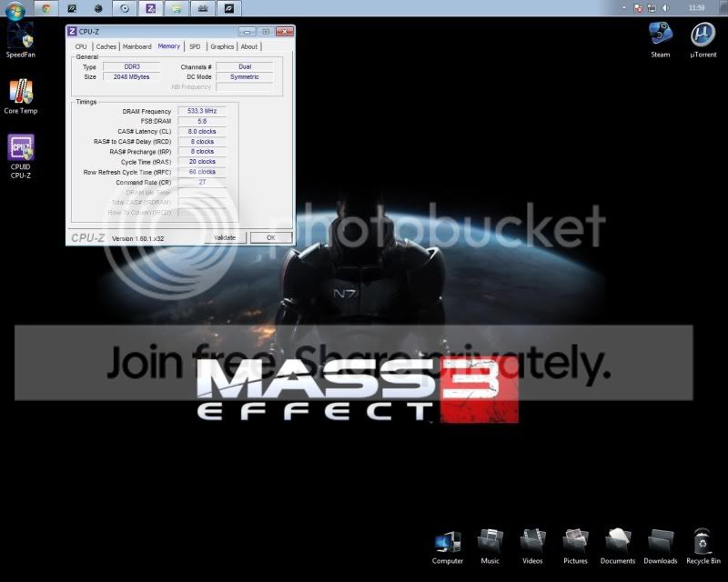Open the Downloads folder icon
The height and width of the screenshot is (582, 728).
tap(661, 547)
